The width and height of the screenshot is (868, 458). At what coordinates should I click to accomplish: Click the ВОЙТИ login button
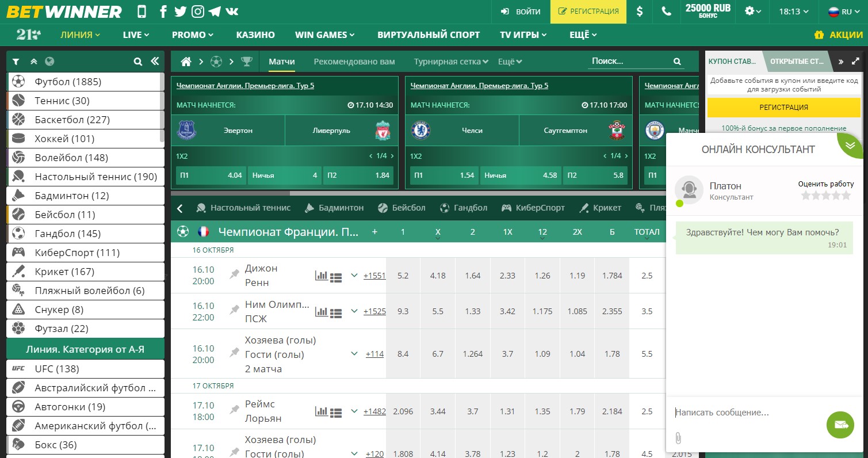(x=521, y=12)
